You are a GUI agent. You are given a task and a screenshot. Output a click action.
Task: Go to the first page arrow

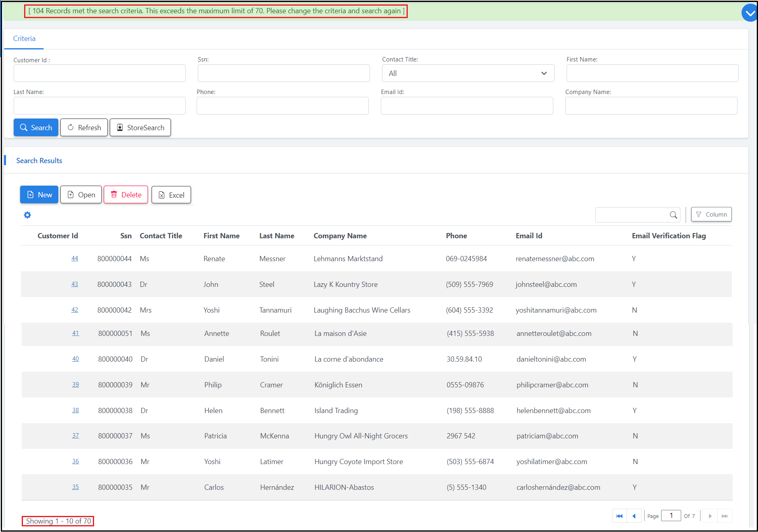(x=619, y=516)
